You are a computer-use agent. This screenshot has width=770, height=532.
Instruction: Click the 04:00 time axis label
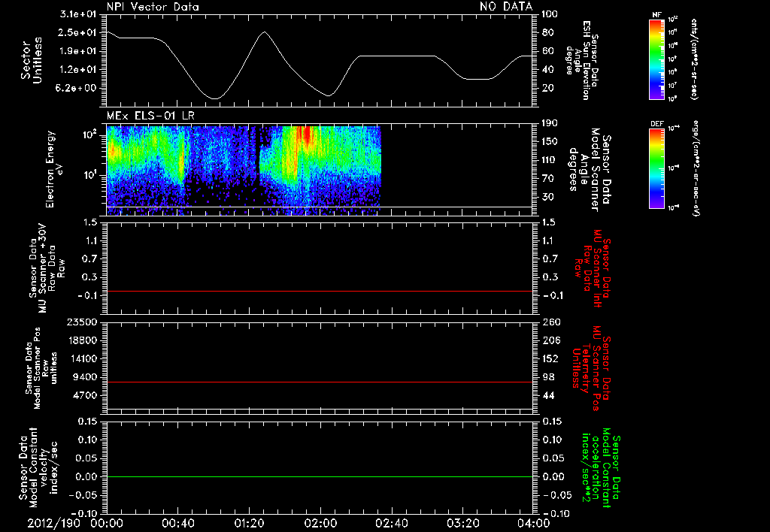(x=533, y=523)
